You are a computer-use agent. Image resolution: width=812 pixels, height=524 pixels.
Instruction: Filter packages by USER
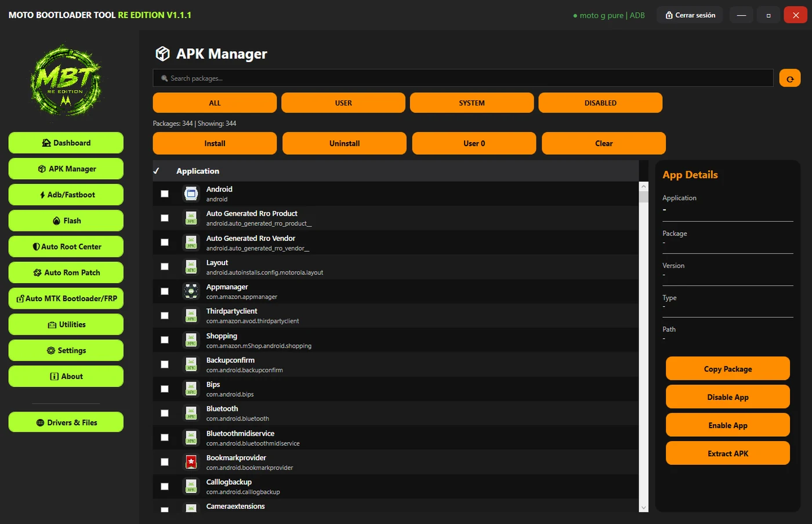[343, 103]
